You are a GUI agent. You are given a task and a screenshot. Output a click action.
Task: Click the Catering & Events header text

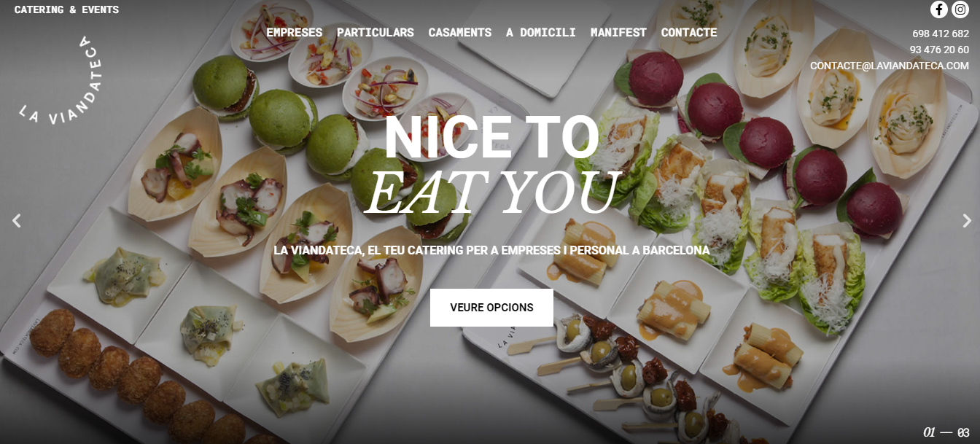[66, 9]
